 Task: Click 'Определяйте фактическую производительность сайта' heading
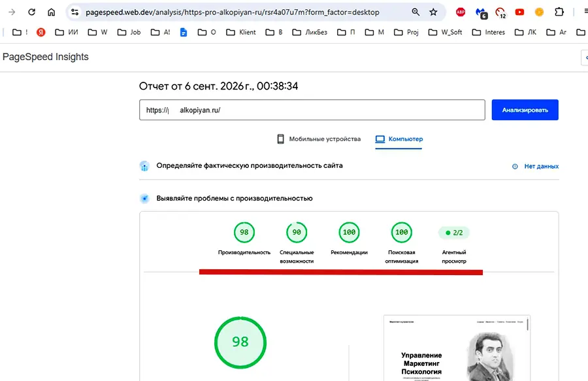(x=250, y=166)
